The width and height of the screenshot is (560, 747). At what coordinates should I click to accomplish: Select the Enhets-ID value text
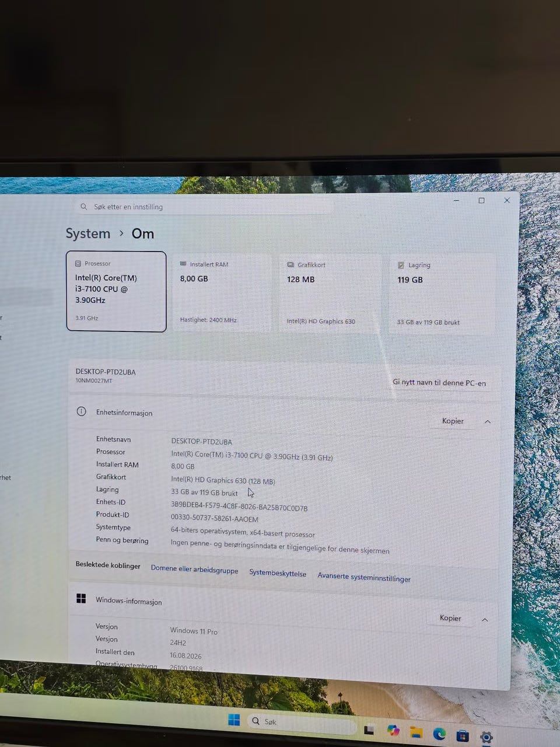(x=239, y=507)
